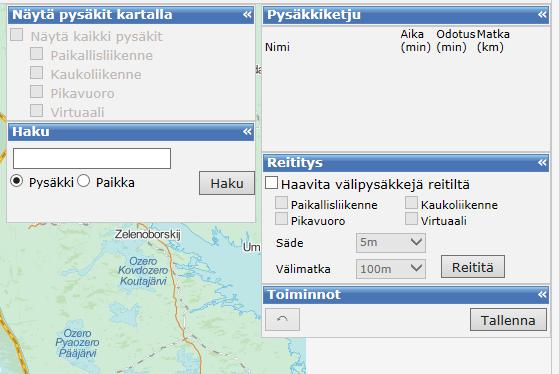Toggle Kaukoliikenne checkbox in Reititys panel
The height and width of the screenshot is (374, 559).
pyautogui.click(x=411, y=203)
